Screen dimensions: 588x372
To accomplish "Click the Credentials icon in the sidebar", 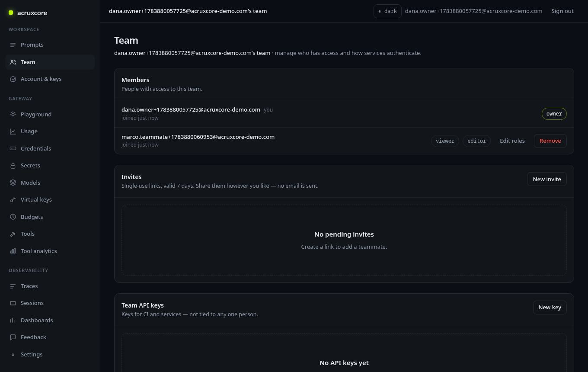I will (x=13, y=149).
